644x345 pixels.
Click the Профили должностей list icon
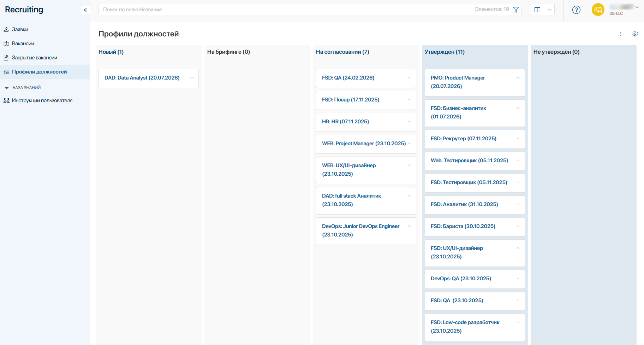(x=6, y=72)
